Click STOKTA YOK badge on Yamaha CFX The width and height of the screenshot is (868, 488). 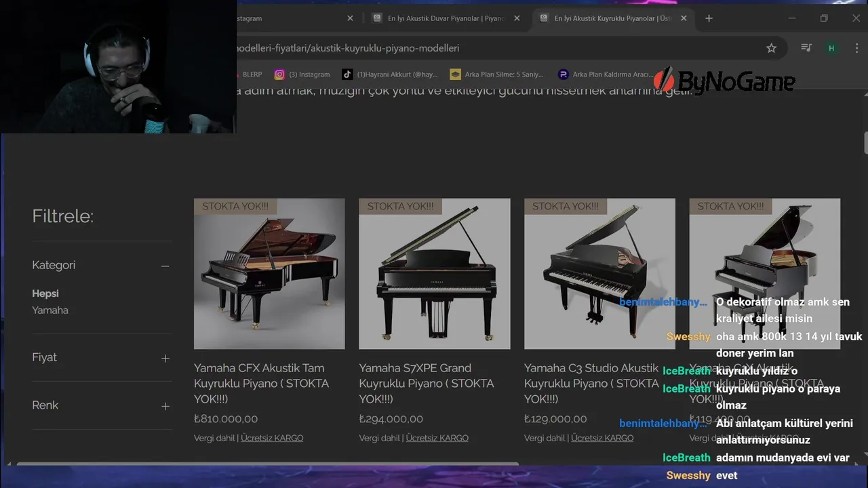pyautogui.click(x=235, y=206)
